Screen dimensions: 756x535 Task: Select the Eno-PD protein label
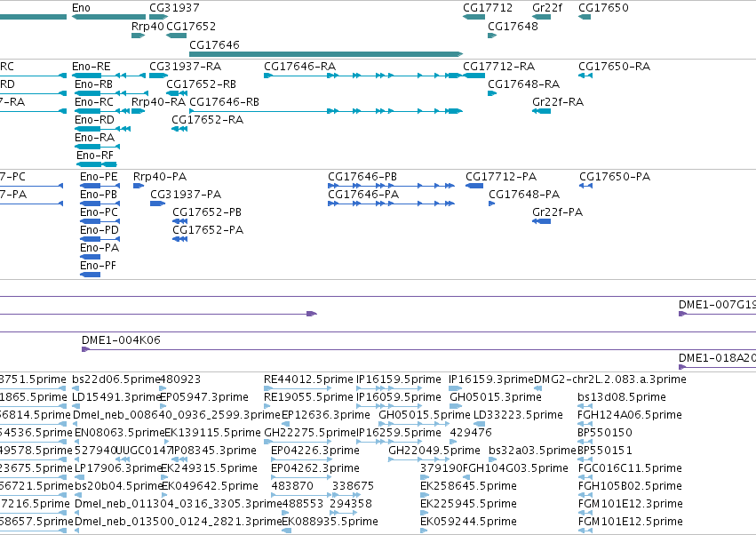pos(99,230)
